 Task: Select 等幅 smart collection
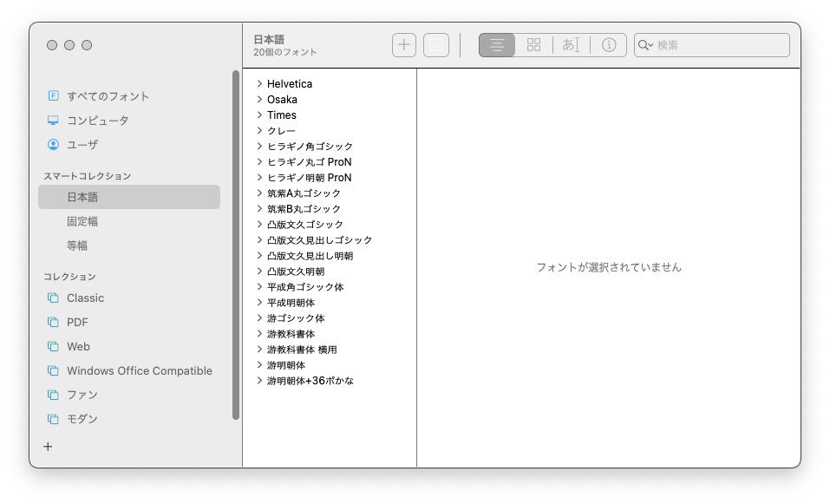129,245
